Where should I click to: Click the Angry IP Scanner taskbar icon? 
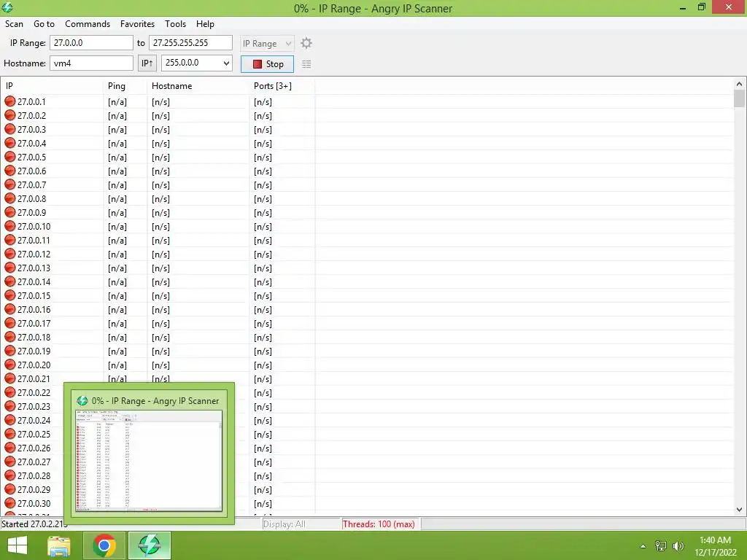pos(149,545)
